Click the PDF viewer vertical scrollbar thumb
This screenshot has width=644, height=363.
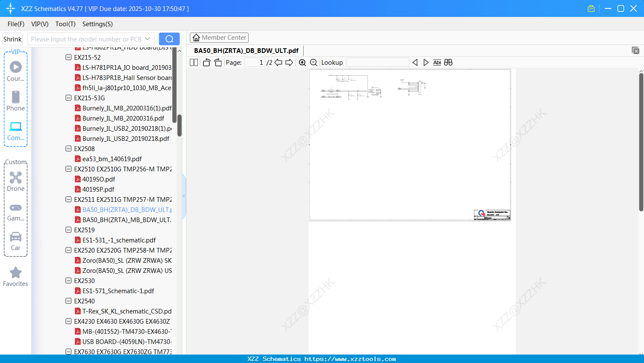point(641,142)
